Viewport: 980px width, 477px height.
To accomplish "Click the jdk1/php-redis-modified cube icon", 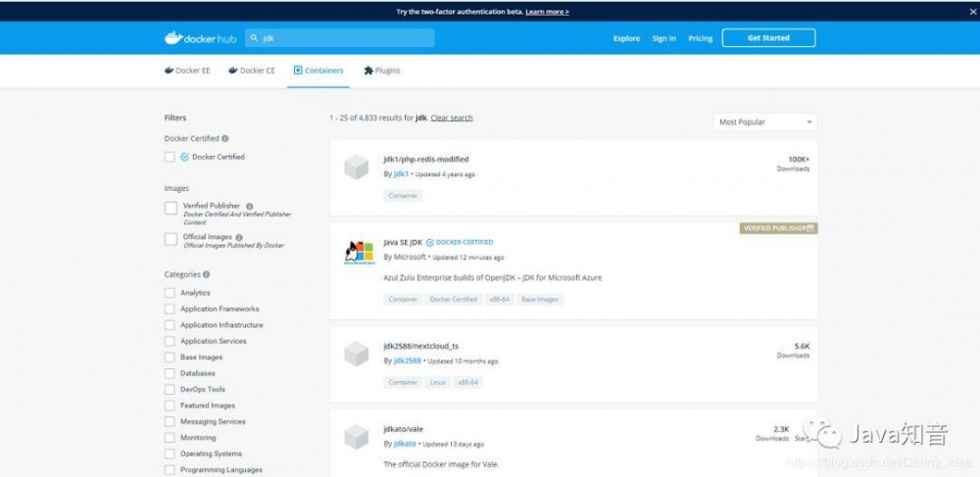I will click(x=357, y=167).
